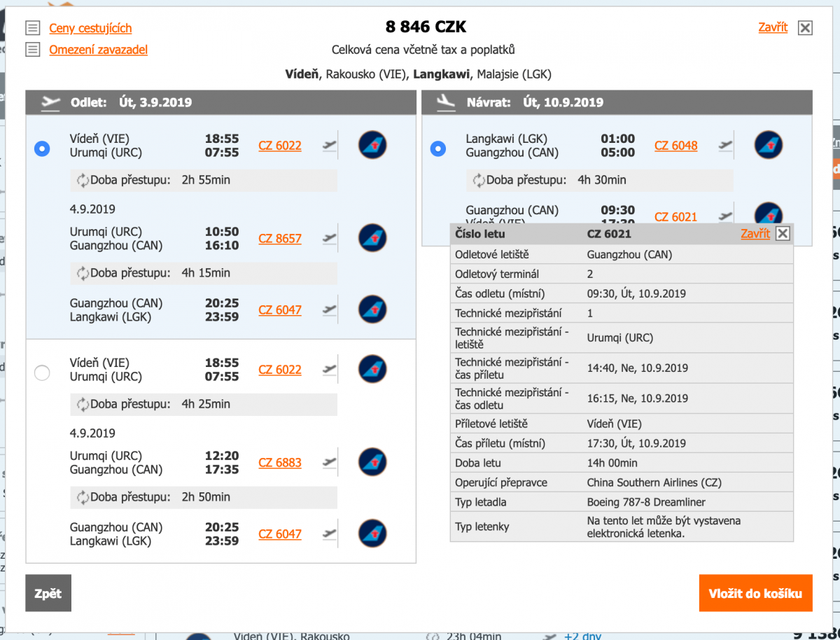
Task: Click the small plane icon next to CZ 6883
Action: [330, 462]
